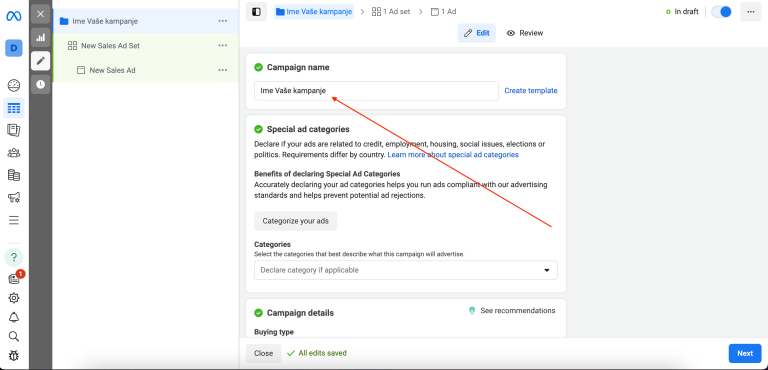This screenshot has width=768, height=370.
Task: Open the advertising megaphone icon
Action: (14, 197)
